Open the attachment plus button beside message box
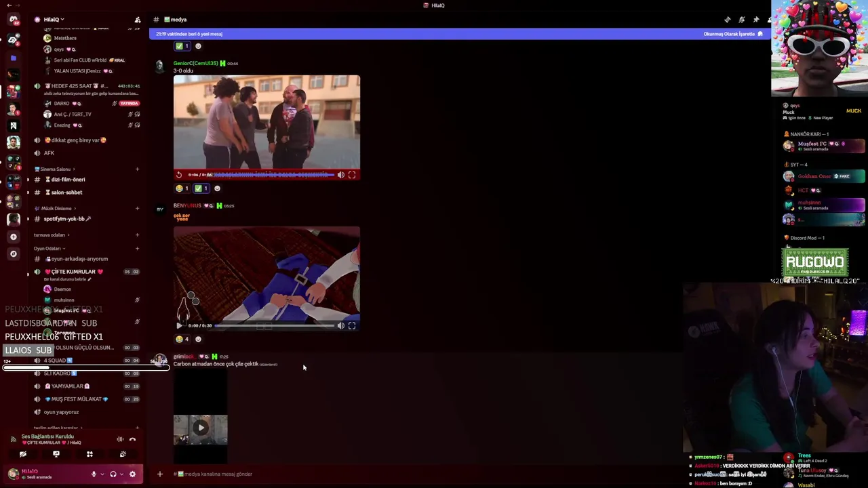 [160, 474]
